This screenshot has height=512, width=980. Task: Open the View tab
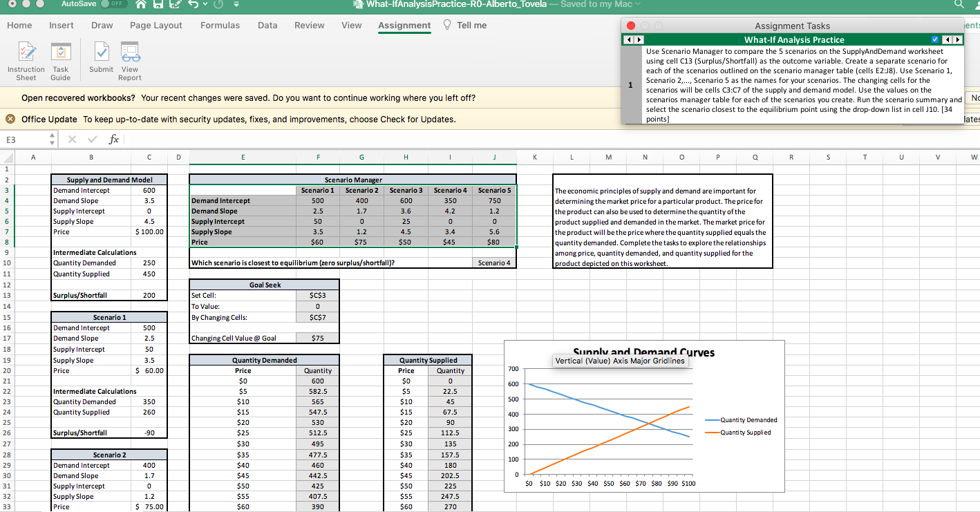(352, 26)
